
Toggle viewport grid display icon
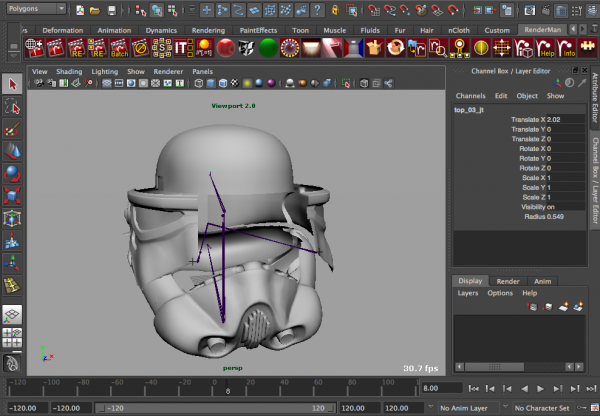[107, 83]
